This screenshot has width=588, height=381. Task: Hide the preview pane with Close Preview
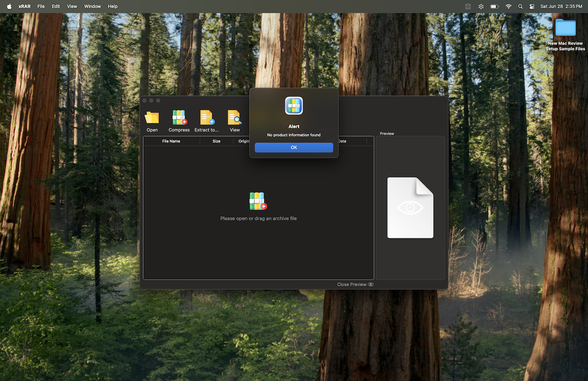pos(355,285)
